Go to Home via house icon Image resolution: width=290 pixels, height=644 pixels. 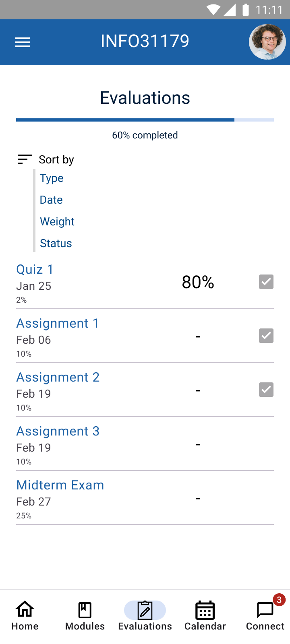point(25,610)
